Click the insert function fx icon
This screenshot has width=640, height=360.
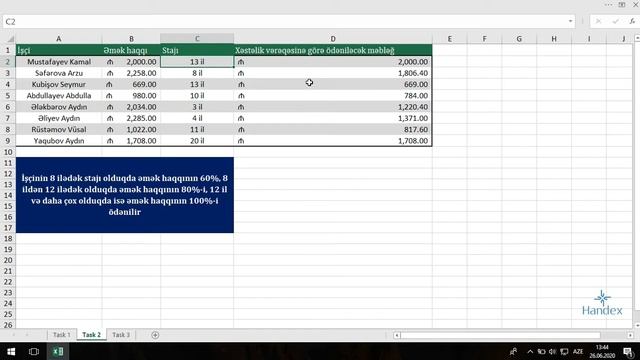tap(632, 21)
